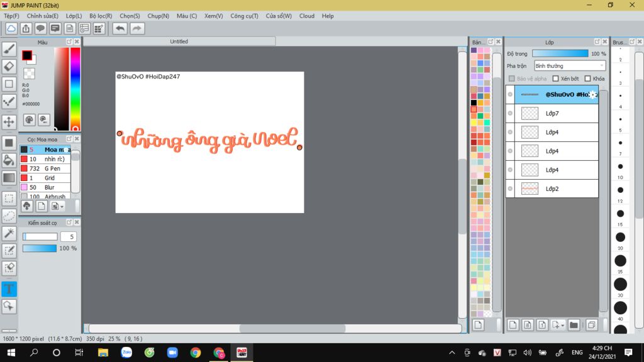
Task: Open Windows Start menu
Action: [x=11, y=353]
